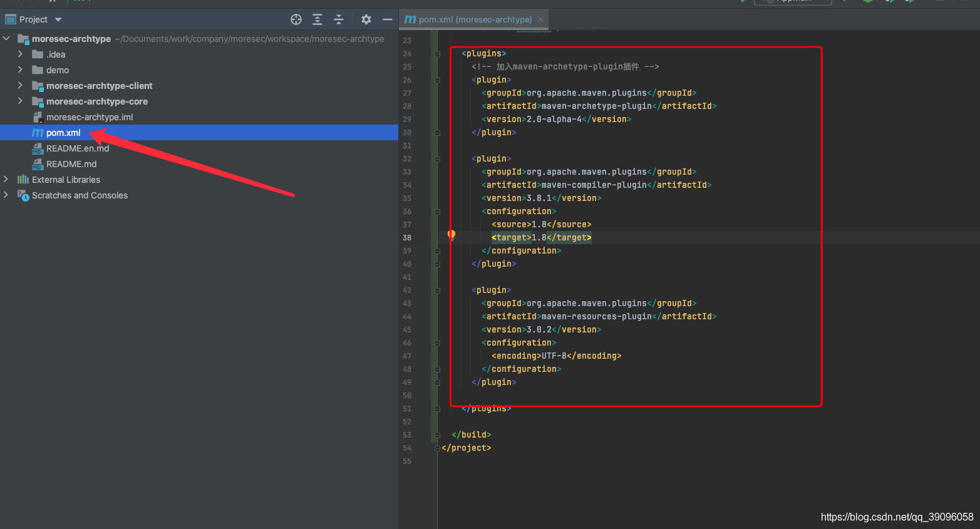Fold the plugin block at line 26
980x529 pixels.
(x=437, y=80)
